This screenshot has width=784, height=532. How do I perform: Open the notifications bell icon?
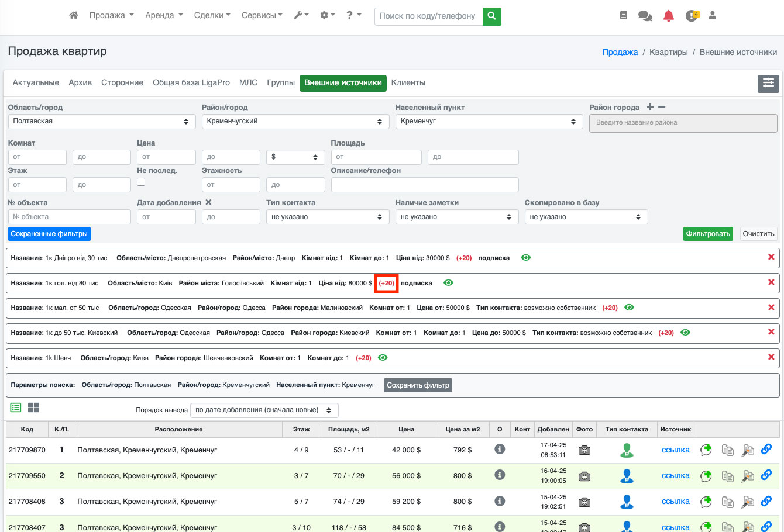668,16
